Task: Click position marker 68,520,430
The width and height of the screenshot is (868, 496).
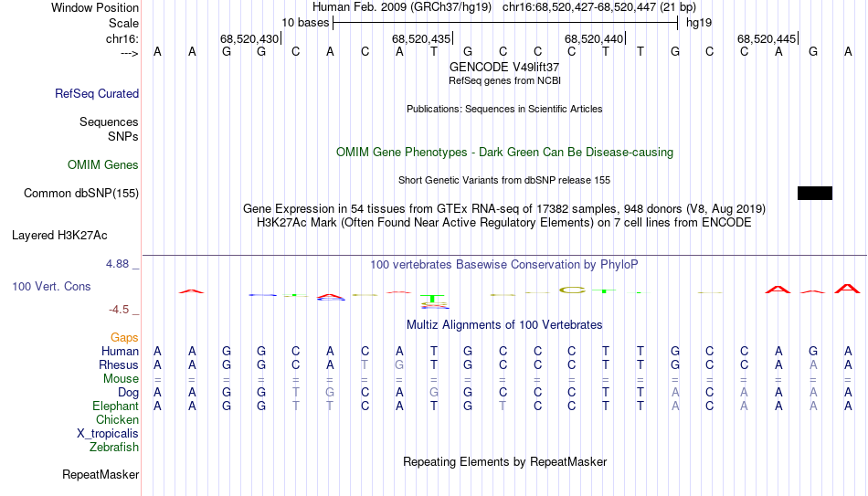Action: (x=249, y=38)
